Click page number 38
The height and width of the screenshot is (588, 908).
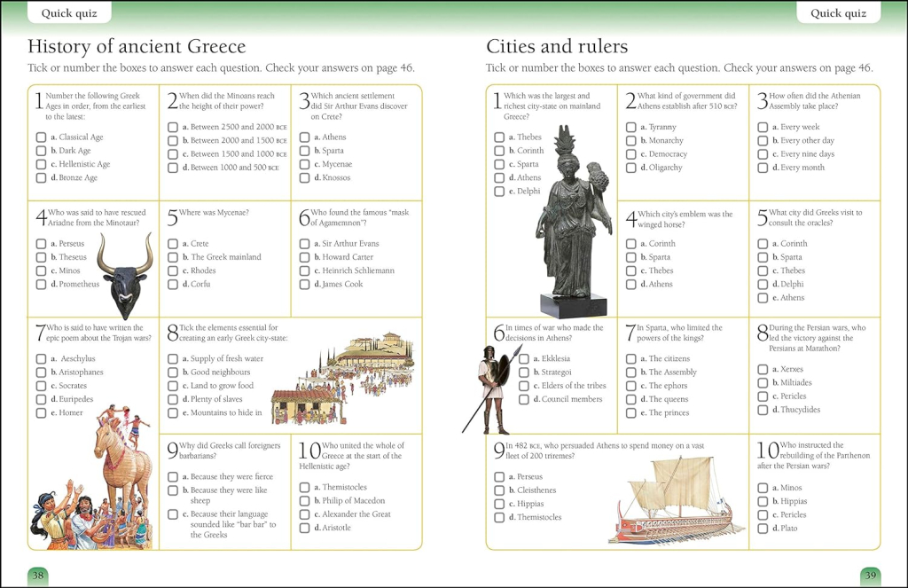pos(38,576)
